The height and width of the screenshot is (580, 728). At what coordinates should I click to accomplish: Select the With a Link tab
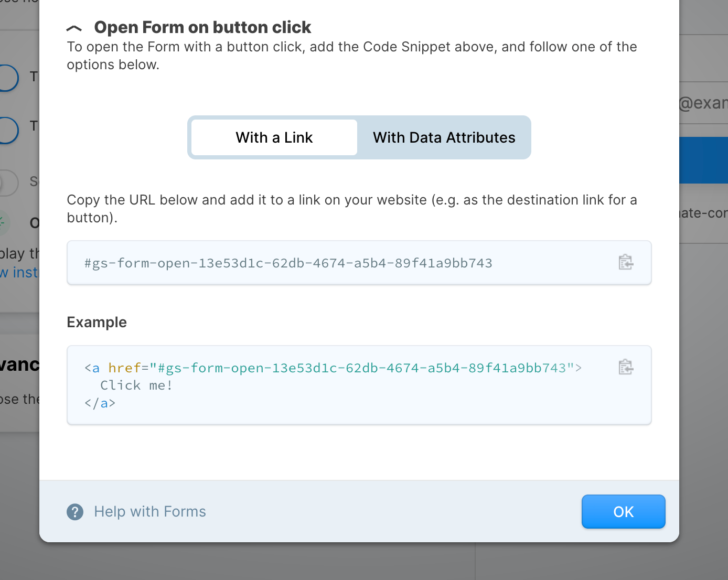[274, 137]
